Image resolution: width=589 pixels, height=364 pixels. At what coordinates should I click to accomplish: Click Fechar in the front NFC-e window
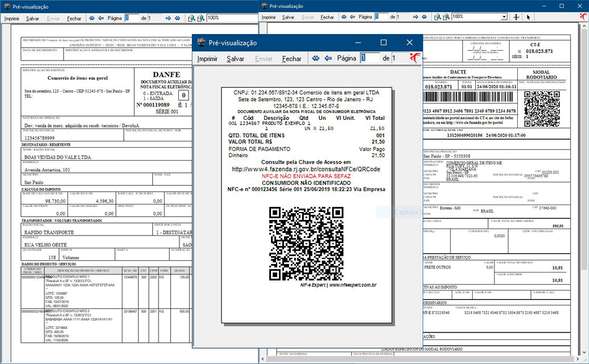292,59
